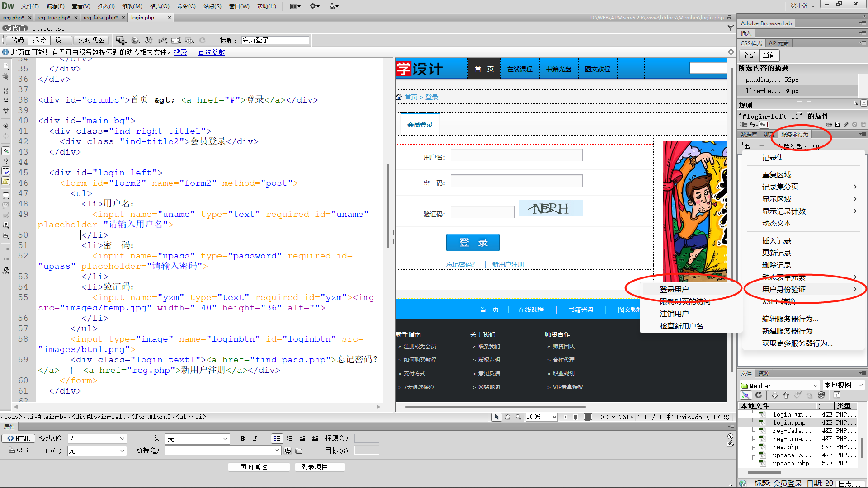868x488 pixels.
Task: Click the unordered list icon in Properties
Action: 277,438
